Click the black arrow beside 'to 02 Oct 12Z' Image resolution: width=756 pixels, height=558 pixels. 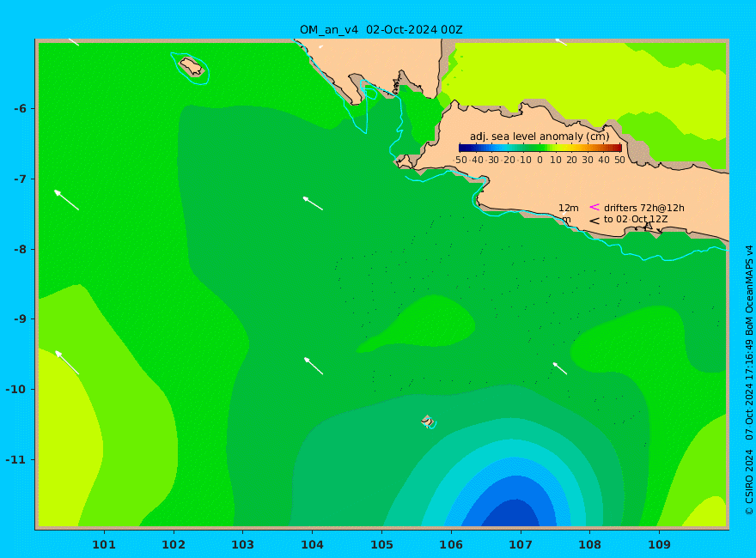click(594, 221)
